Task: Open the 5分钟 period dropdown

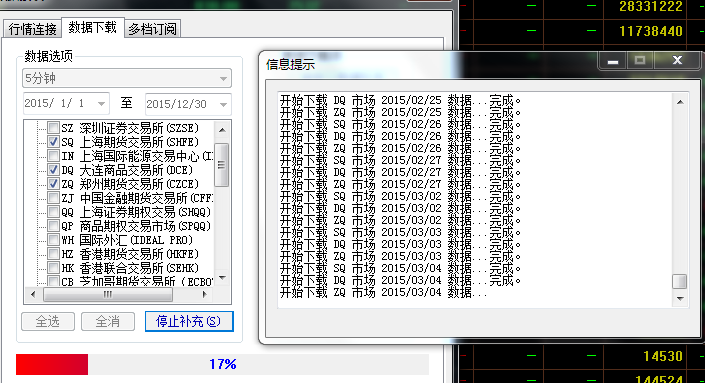Action: (x=127, y=78)
